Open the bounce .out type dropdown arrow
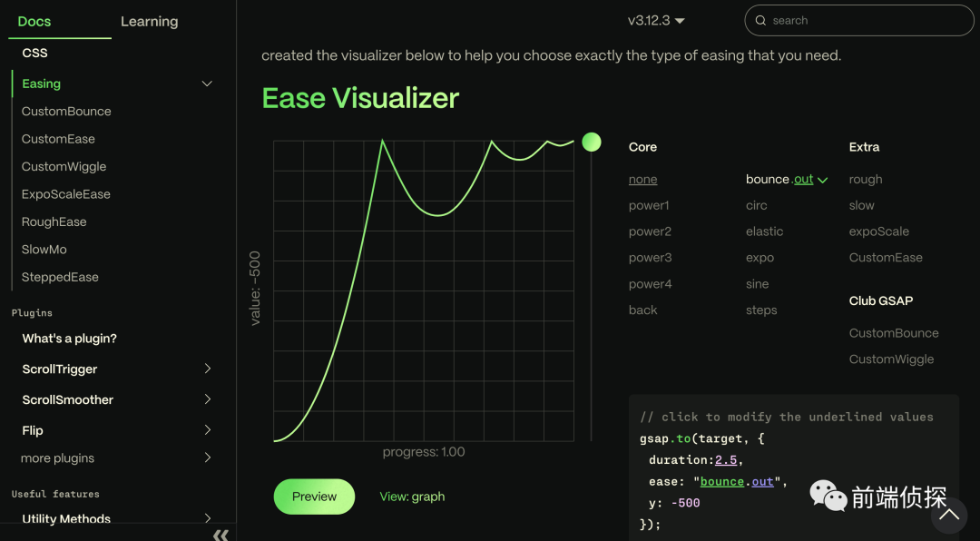The height and width of the screenshot is (541, 980). (x=822, y=180)
